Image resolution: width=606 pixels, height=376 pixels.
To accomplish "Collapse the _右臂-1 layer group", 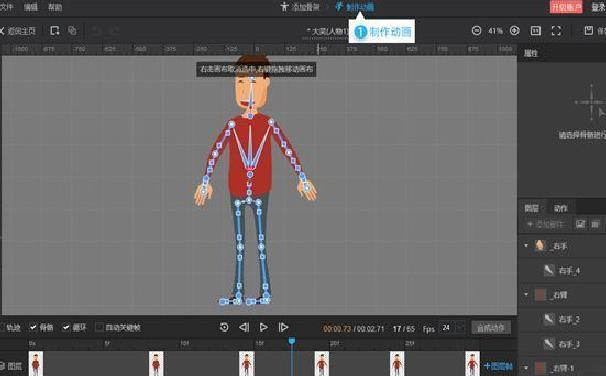I will click(x=526, y=367).
